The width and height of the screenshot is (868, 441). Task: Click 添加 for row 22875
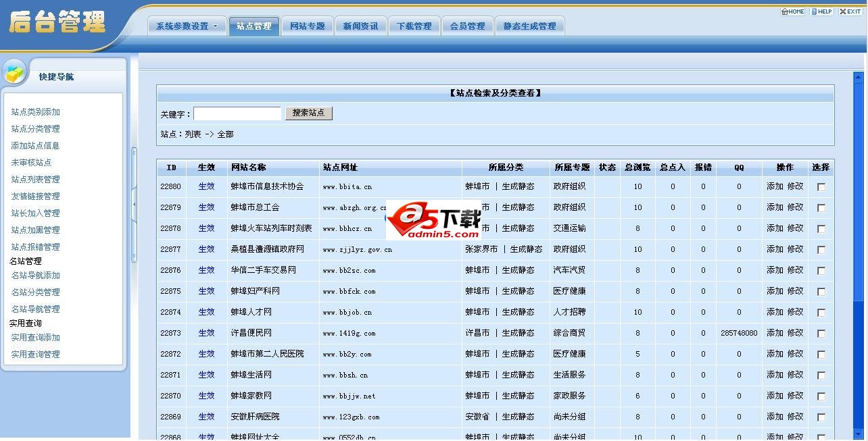click(x=775, y=291)
